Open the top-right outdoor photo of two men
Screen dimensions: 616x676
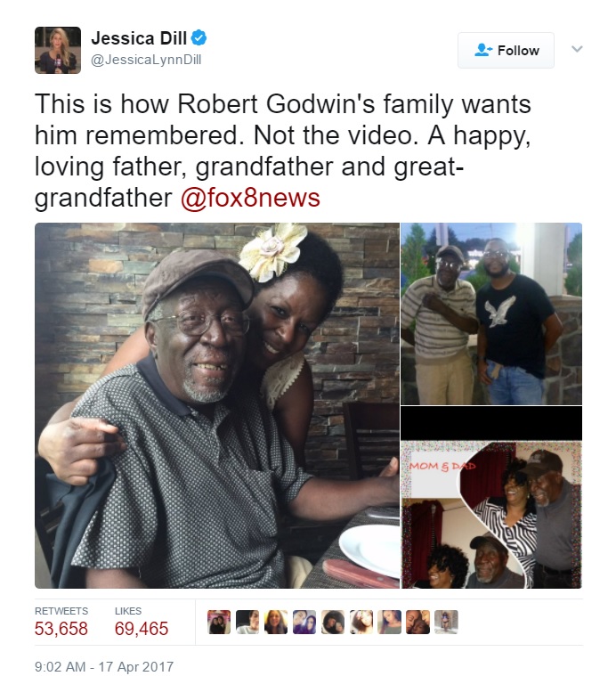[x=491, y=314]
